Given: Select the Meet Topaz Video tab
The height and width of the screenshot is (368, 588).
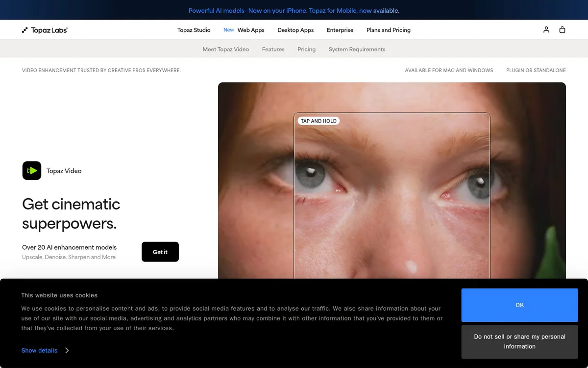Looking at the screenshot, I should [226, 49].
